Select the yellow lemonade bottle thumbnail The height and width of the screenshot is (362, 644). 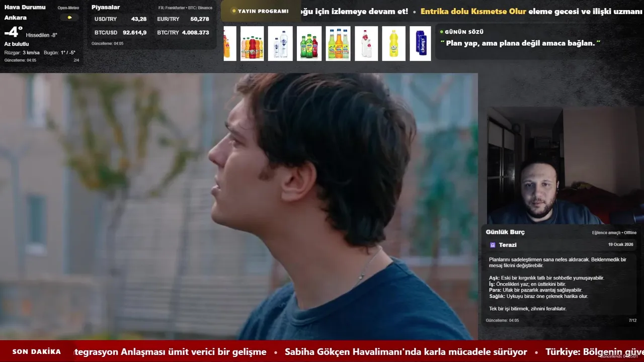point(393,44)
